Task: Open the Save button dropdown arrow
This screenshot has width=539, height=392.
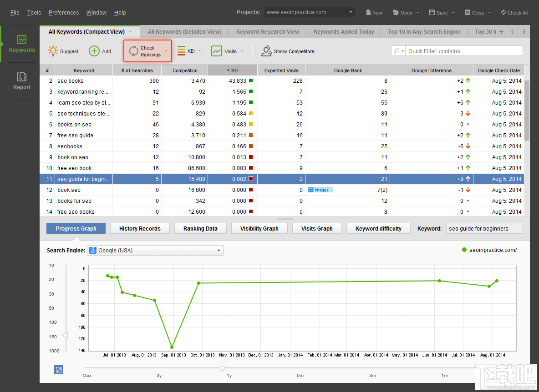Action: point(453,13)
